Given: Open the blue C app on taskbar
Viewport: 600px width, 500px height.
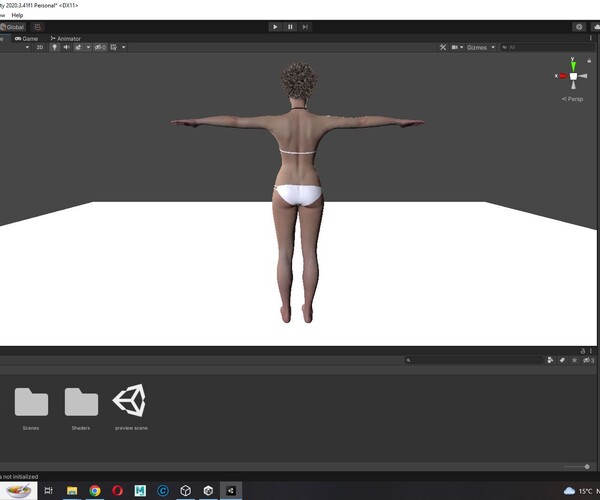Looking at the screenshot, I should click(163, 490).
